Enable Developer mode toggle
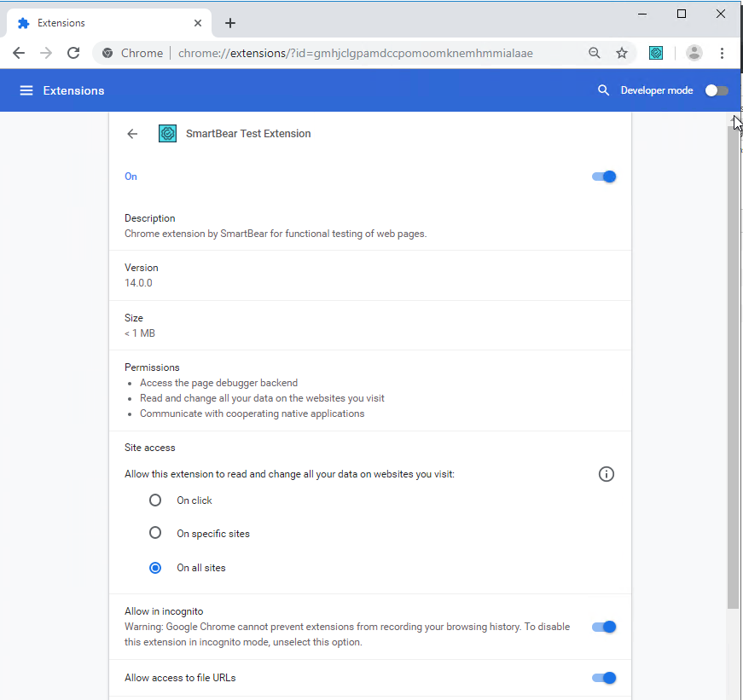Viewport: 743px width, 700px height. pyautogui.click(x=717, y=90)
